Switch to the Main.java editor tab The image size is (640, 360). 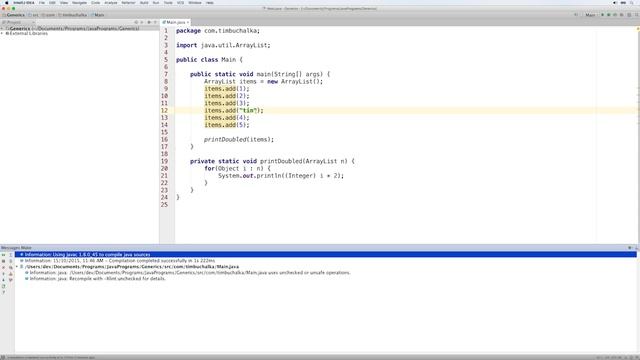point(176,22)
